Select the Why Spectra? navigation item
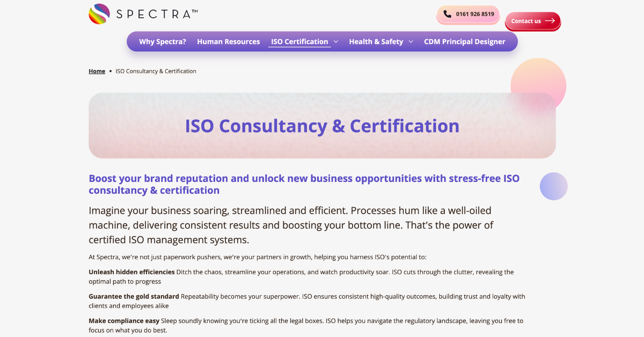The image size is (644, 337). (163, 41)
